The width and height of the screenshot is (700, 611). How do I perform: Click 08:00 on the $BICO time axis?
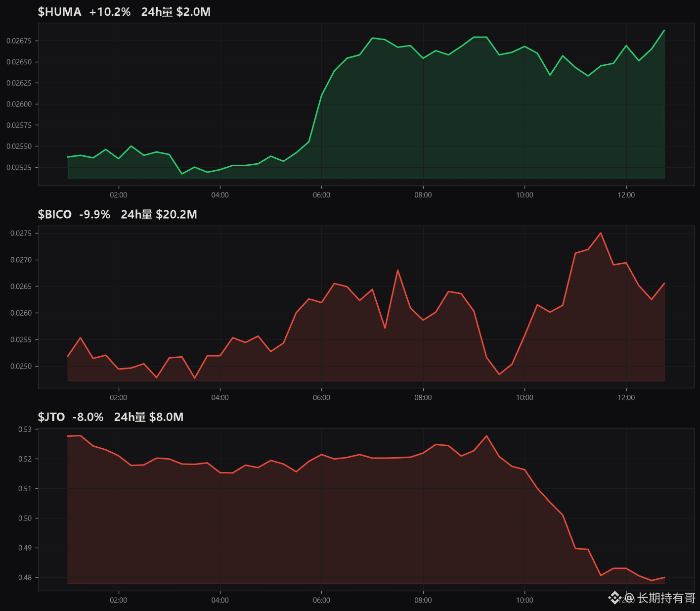pos(423,398)
